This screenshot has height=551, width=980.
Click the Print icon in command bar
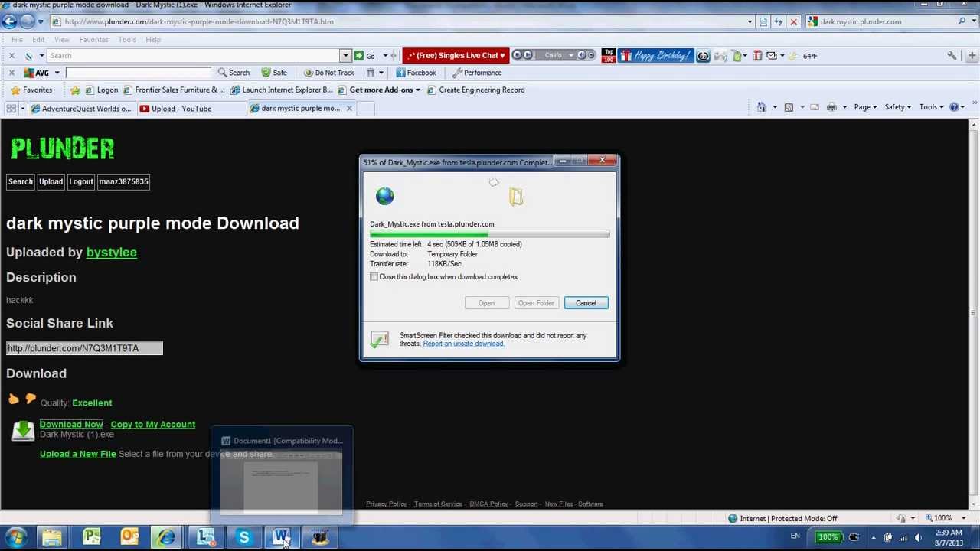pyautogui.click(x=831, y=107)
